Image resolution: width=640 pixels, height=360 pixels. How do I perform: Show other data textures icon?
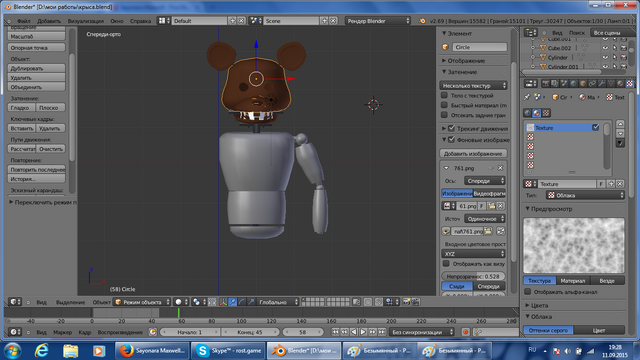click(x=546, y=113)
